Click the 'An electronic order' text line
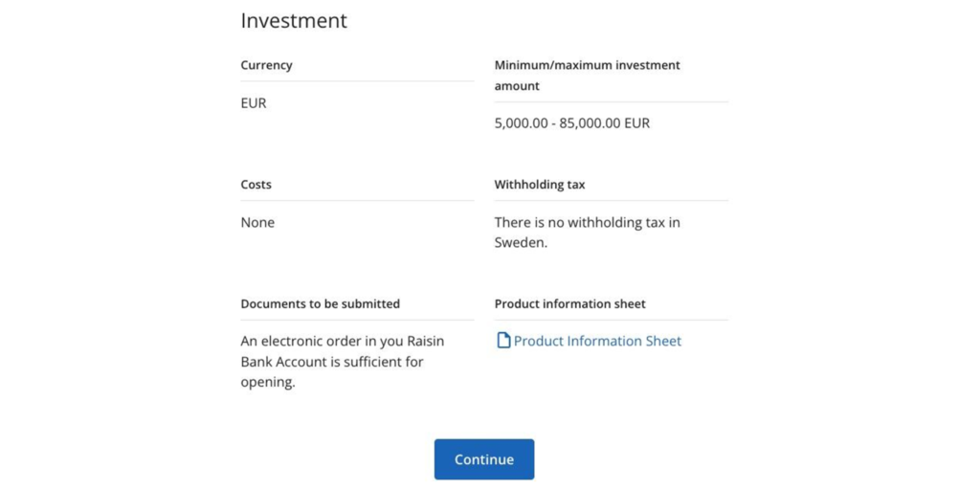 click(342, 341)
